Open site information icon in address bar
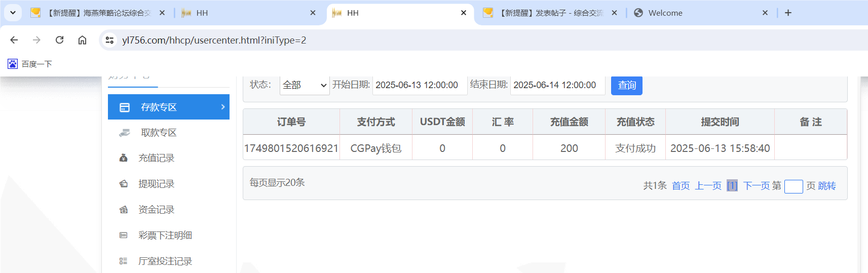 click(x=109, y=40)
